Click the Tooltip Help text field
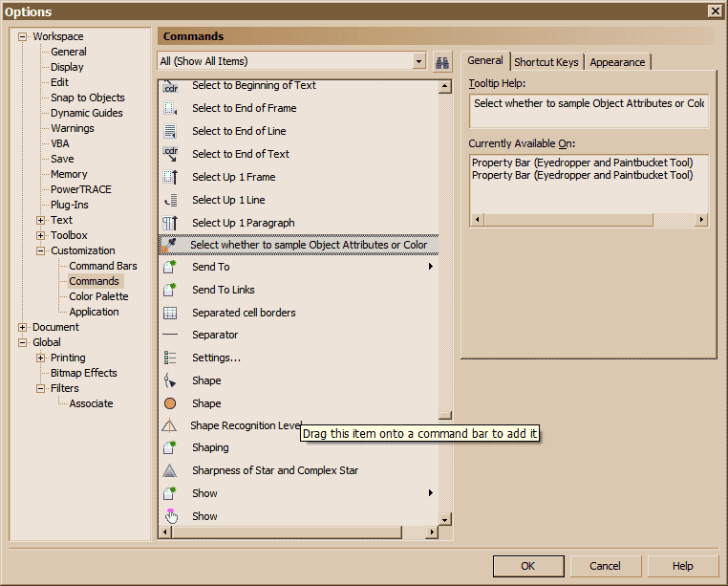 click(589, 111)
